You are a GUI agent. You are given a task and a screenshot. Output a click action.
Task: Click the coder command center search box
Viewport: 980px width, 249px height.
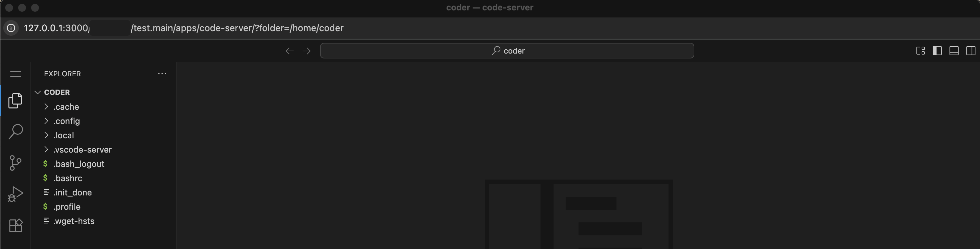pyautogui.click(x=507, y=51)
